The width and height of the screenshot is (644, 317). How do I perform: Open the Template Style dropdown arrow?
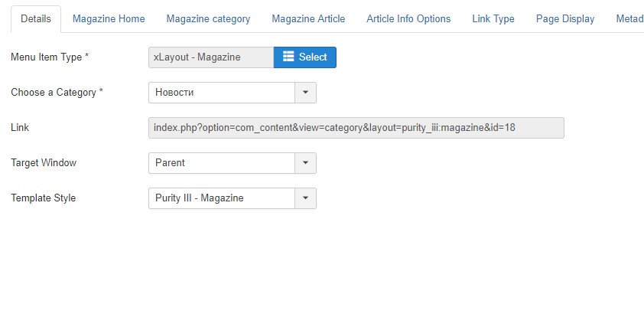click(x=305, y=198)
